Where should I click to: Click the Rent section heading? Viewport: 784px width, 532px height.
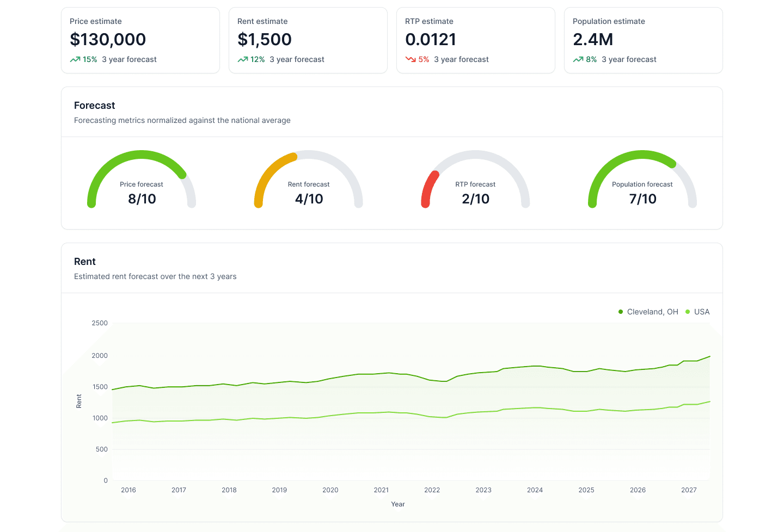85,262
